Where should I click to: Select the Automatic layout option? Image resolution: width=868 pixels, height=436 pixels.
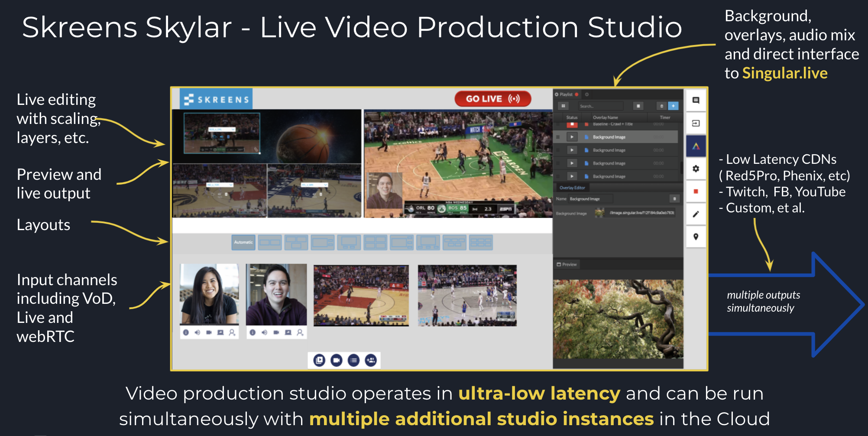click(x=243, y=242)
